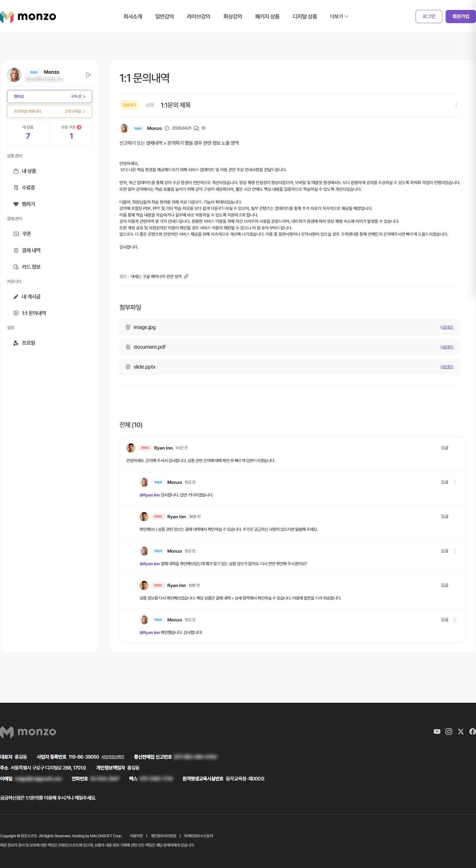The width and height of the screenshot is (476, 868).
Task: Click the 회원가입 button
Action: tap(460, 17)
